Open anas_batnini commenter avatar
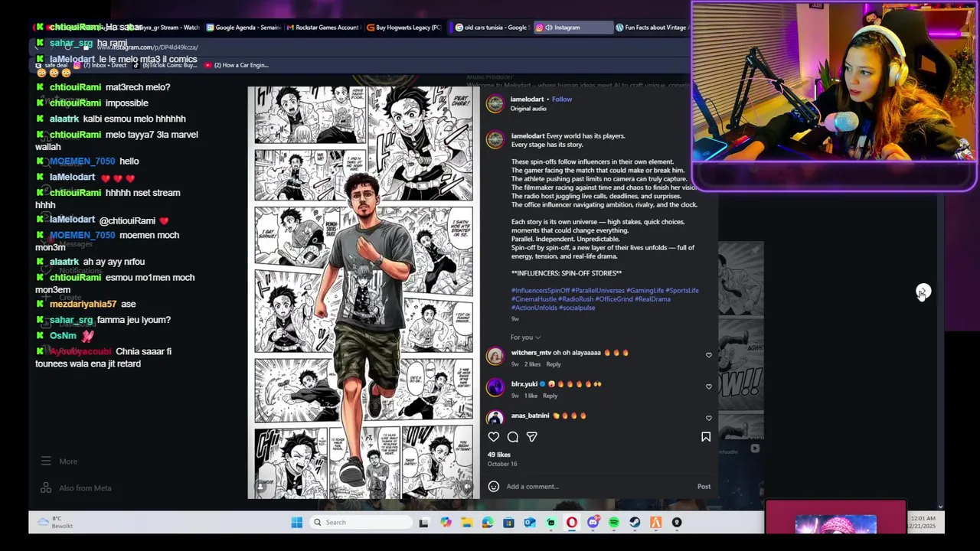The width and height of the screenshot is (980, 551). click(x=495, y=417)
